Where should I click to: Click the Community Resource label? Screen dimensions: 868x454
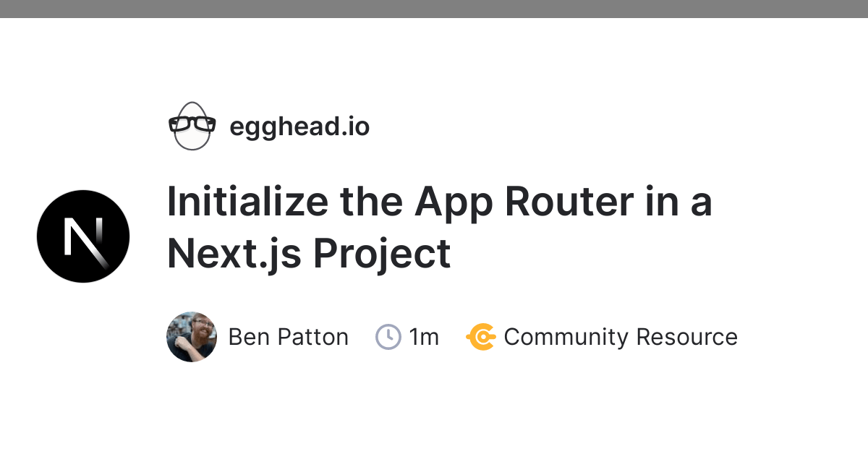tap(621, 337)
